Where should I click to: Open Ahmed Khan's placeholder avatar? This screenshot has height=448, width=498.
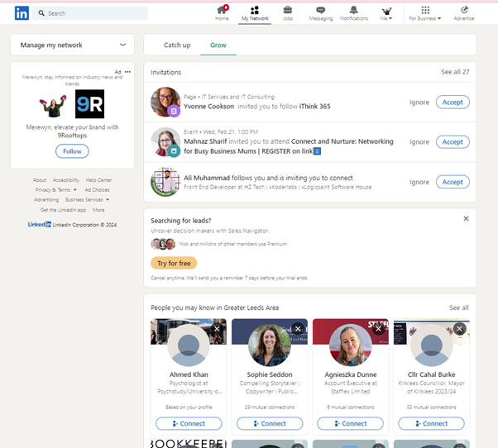click(x=189, y=346)
